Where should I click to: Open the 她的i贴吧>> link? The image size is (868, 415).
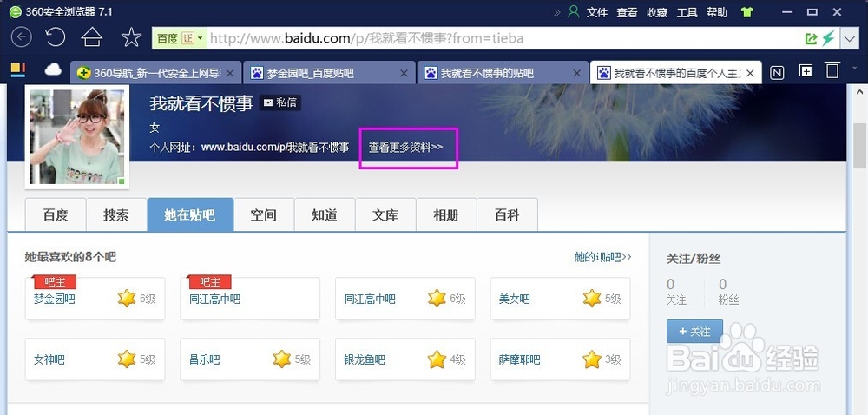click(603, 257)
